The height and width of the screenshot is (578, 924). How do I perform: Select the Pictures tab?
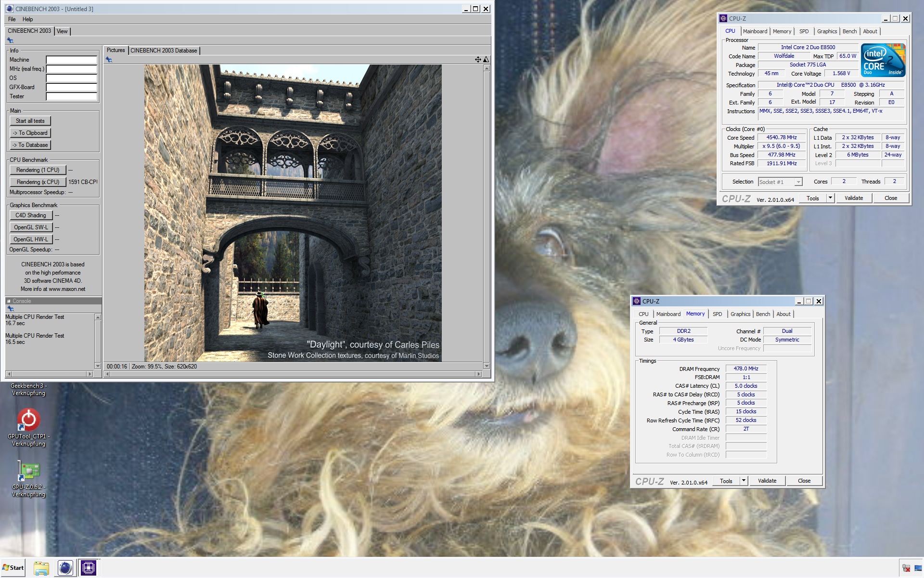pos(115,50)
